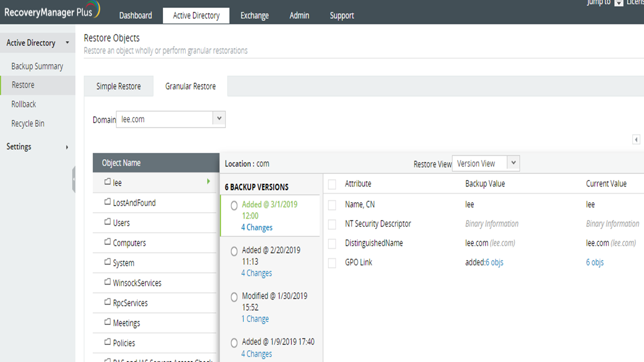This screenshot has width=644, height=362.
Task: Click the Jump to dropdown icon
Action: point(619,3)
